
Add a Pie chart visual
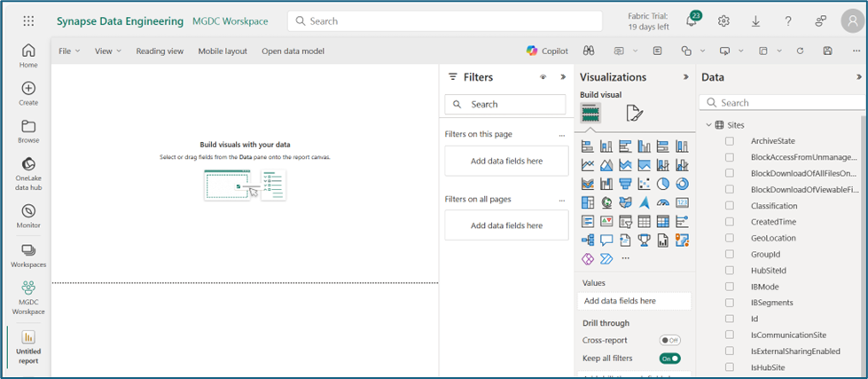(x=663, y=184)
